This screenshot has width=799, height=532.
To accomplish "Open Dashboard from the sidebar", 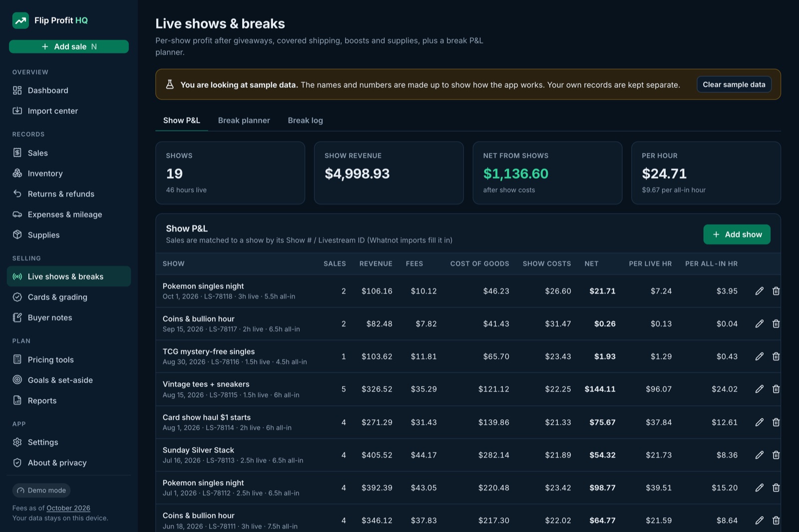I will click(69, 90).
